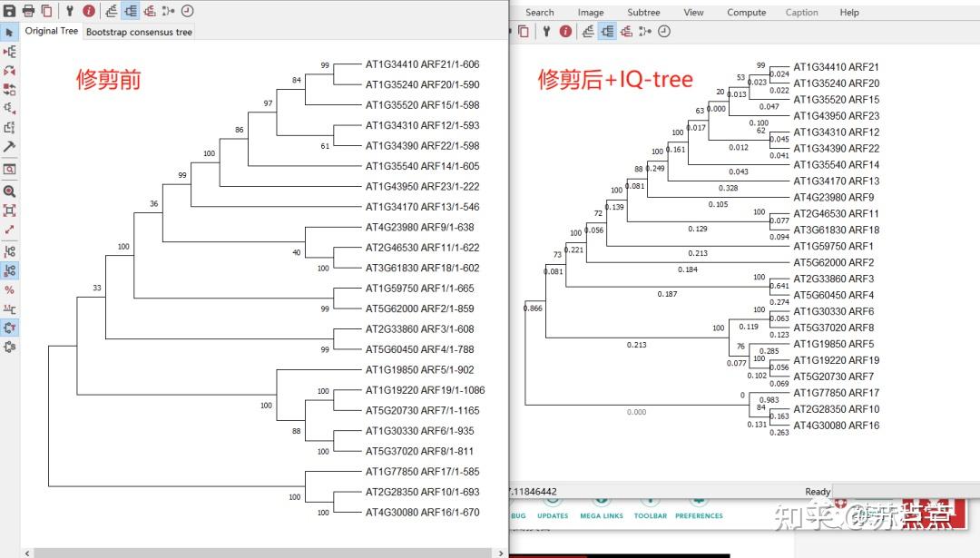
Task: Copy the tree image to clipboard
Action: [x=46, y=10]
